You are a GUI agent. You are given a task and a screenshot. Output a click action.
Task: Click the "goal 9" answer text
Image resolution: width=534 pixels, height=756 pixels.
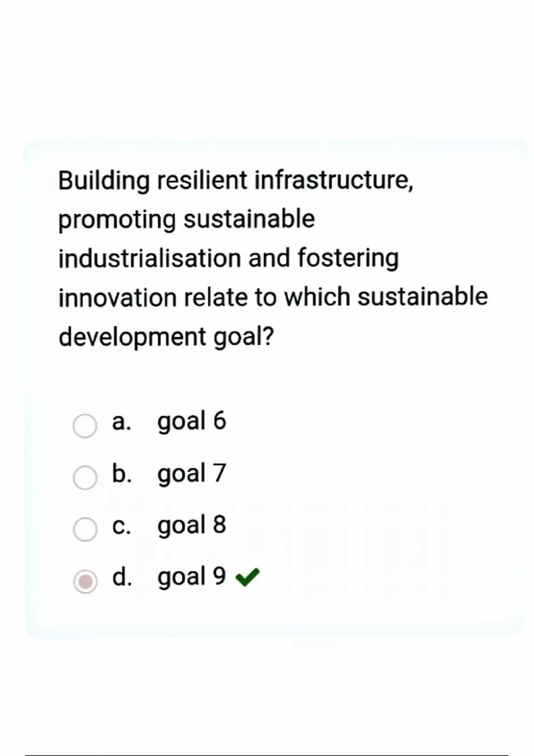coord(192,577)
